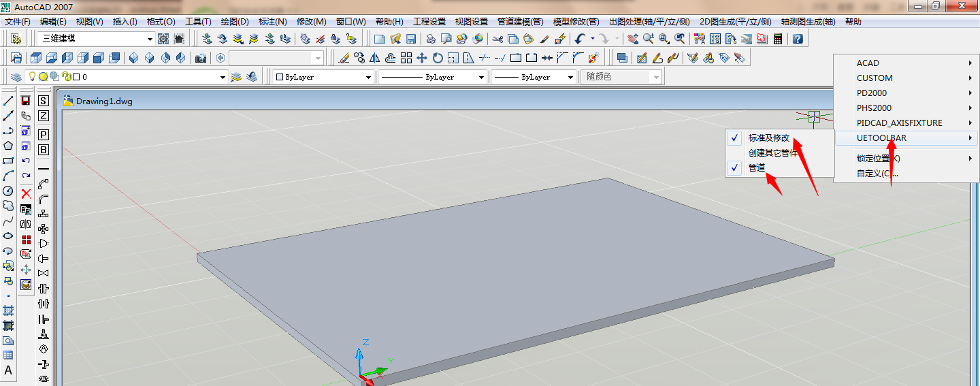Screen dimensions: 980x386
Task: Click the Help question mark icon
Action: coord(798,39)
